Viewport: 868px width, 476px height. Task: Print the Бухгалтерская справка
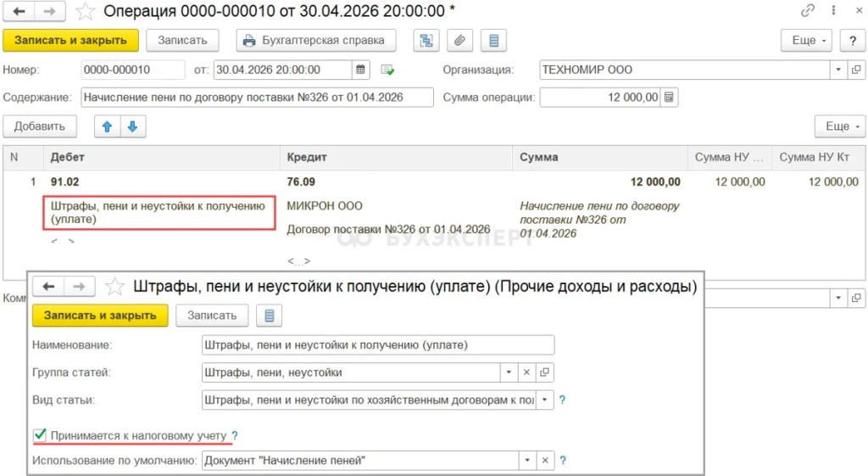pyautogui.click(x=316, y=41)
